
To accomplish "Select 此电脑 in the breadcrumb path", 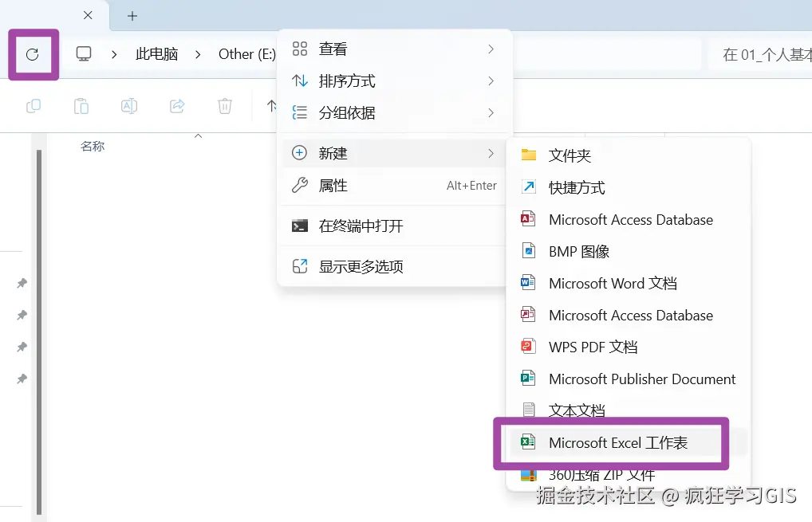I will [157, 54].
